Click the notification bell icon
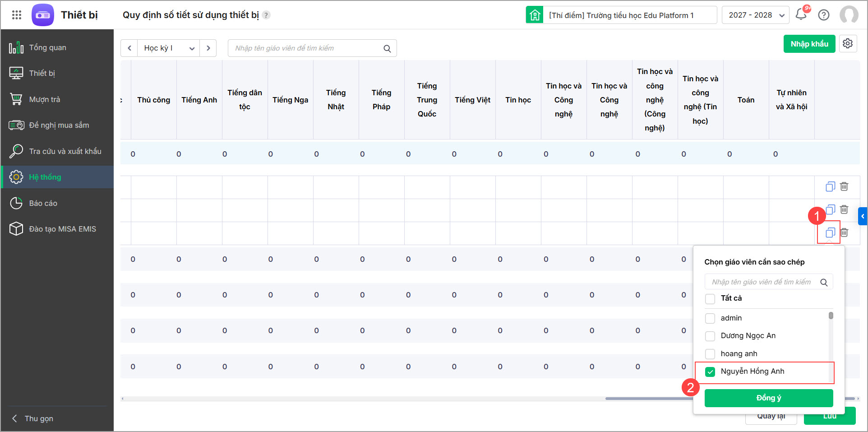This screenshot has height=432, width=868. [801, 14]
